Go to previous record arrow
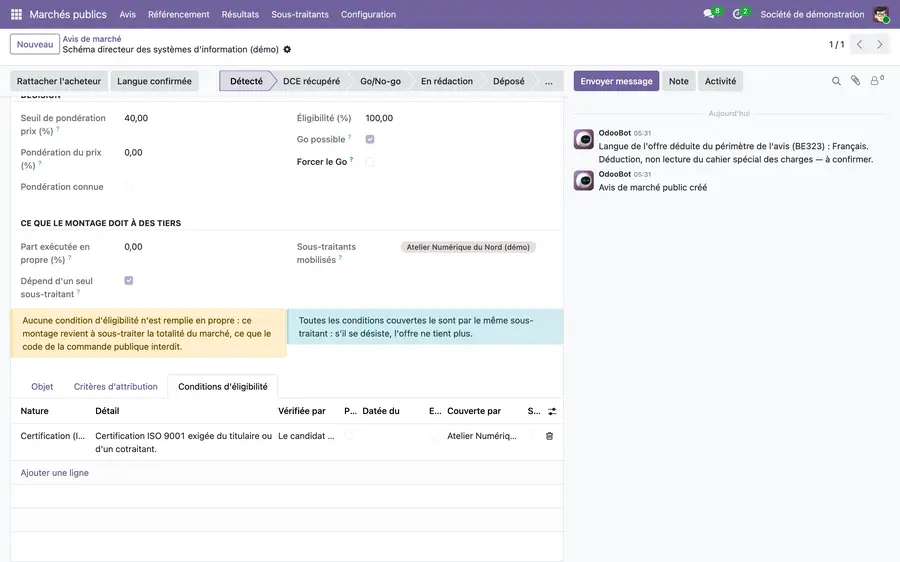The width and height of the screenshot is (900, 562). (859, 44)
